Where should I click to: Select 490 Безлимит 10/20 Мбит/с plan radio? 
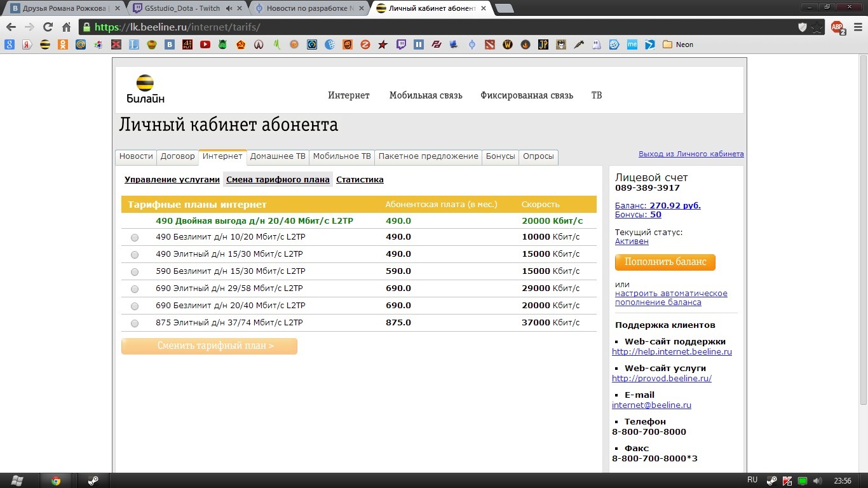(x=135, y=238)
